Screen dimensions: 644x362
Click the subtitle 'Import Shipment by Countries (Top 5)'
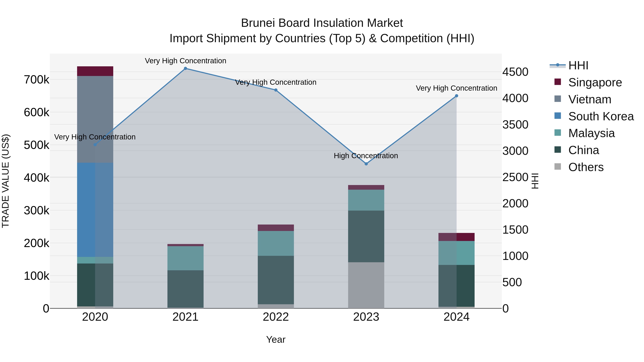pos(267,38)
